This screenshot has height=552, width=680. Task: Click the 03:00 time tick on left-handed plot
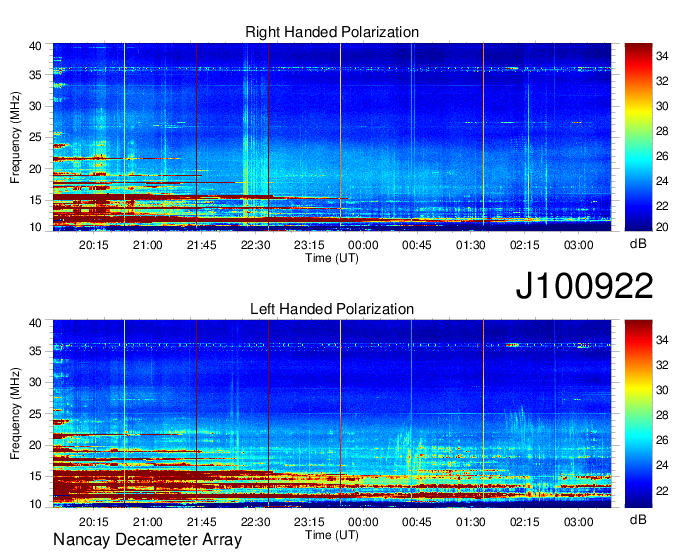(x=579, y=522)
